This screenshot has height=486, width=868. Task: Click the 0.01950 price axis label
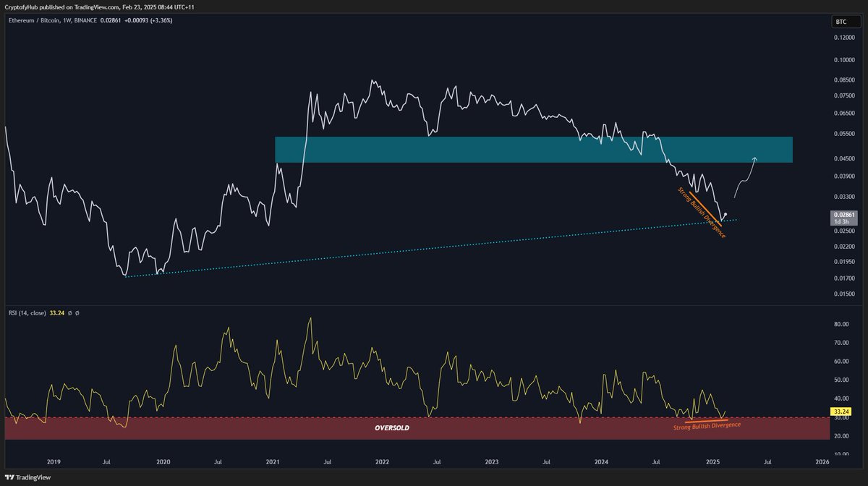844,262
